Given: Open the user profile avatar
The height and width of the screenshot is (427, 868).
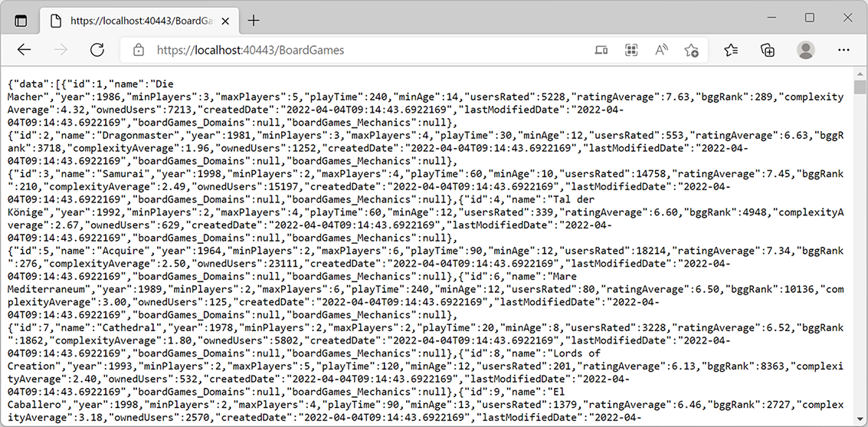Looking at the screenshot, I should click(x=806, y=51).
